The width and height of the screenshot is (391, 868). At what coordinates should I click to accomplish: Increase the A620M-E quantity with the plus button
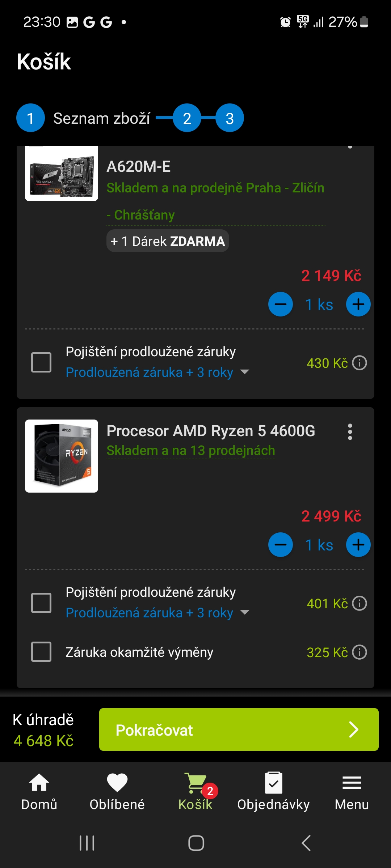point(358,304)
